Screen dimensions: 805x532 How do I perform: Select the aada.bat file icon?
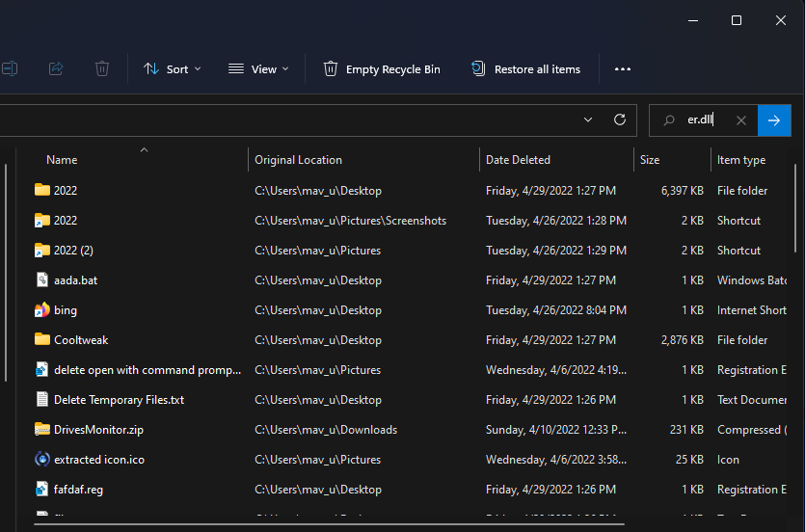42,280
